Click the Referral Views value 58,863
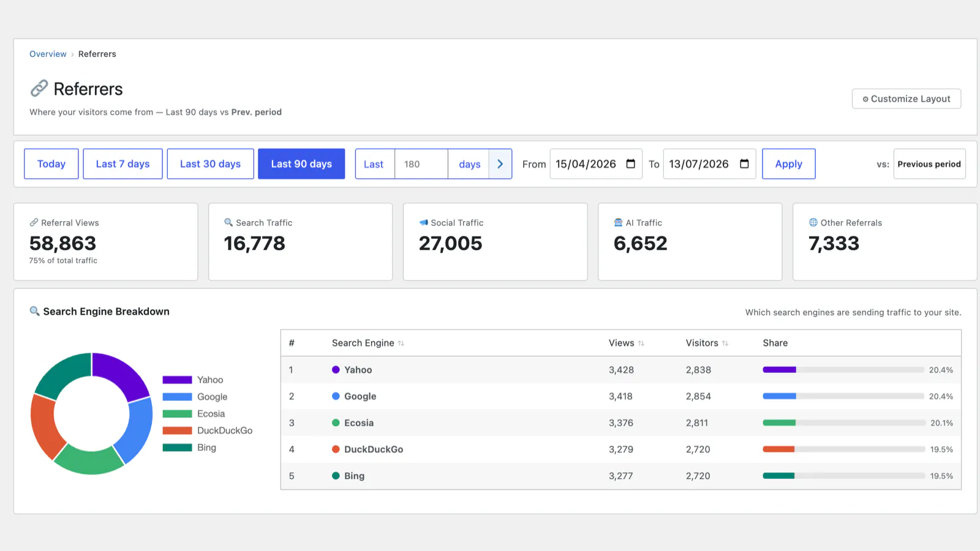The width and height of the screenshot is (980, 551). pos(62,244)
